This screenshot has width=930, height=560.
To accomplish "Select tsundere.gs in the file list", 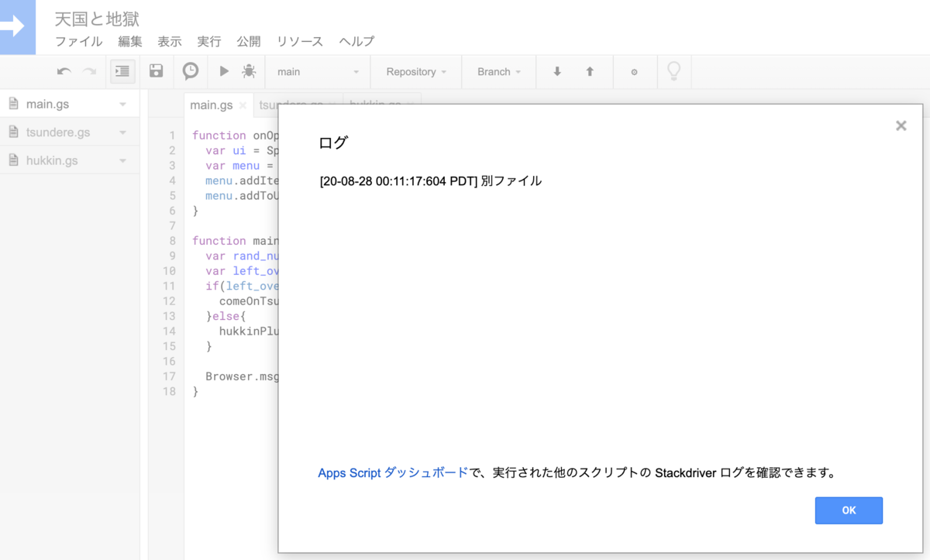I will click(x=70, y=132).
